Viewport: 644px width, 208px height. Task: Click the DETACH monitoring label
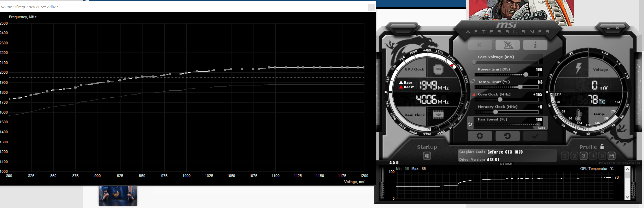[506, 164]
